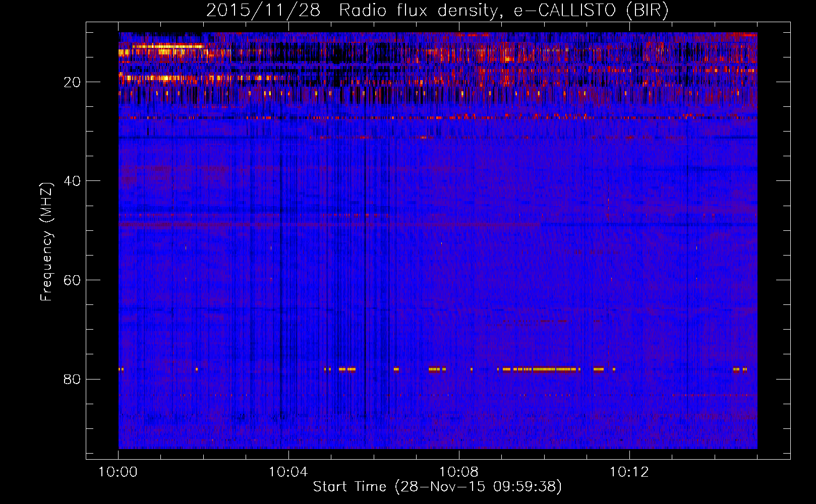
Task: Click the 40 MHz frequency tick label
Action: coord(72,181)
